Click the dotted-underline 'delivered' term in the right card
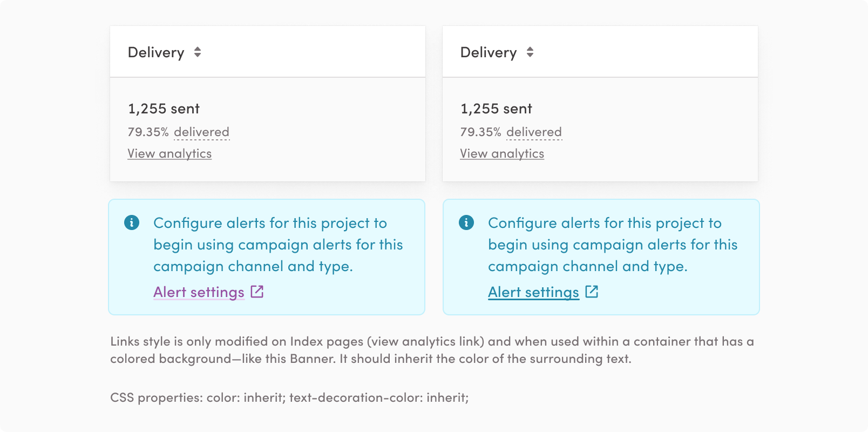 tap(534, 132)
